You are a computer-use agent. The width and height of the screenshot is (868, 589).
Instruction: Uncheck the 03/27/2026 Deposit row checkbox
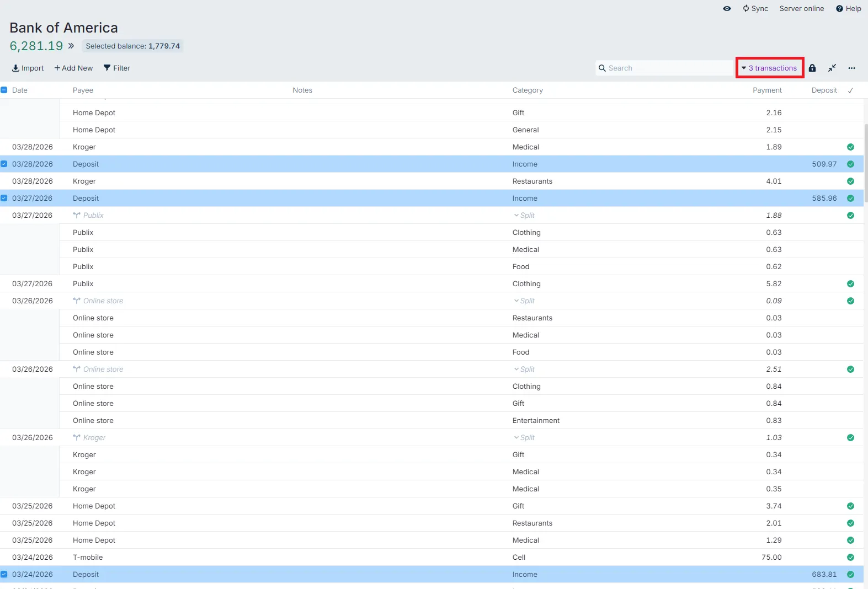pyautogui.click(x=4, y=199)
